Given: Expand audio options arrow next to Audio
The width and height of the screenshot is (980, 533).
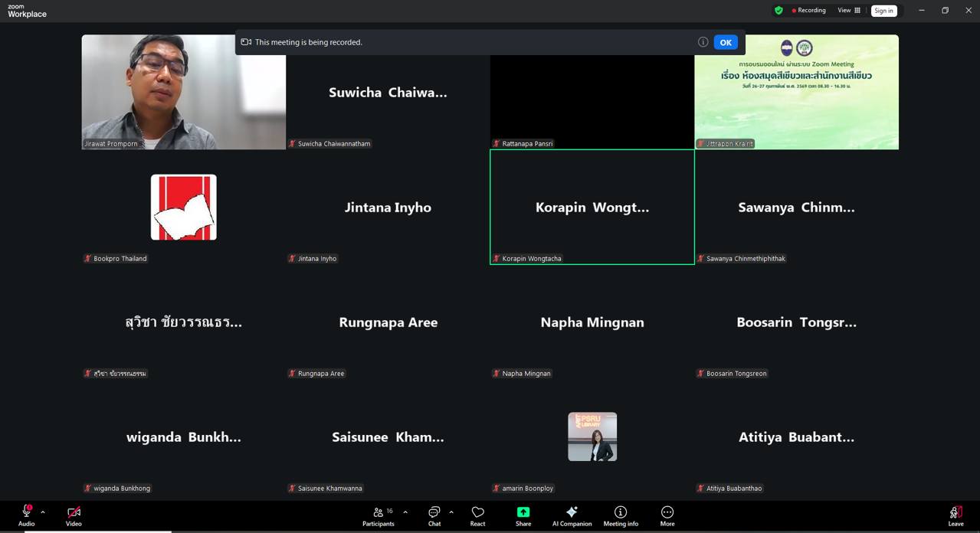Looking at the screenshot, I should tap(43, 512).
